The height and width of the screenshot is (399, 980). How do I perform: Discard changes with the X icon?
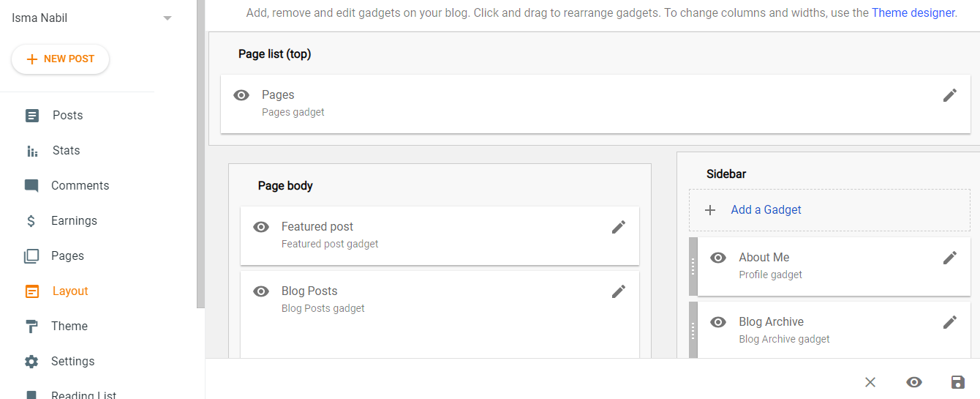pyautogui.click(x=870, y=382)
